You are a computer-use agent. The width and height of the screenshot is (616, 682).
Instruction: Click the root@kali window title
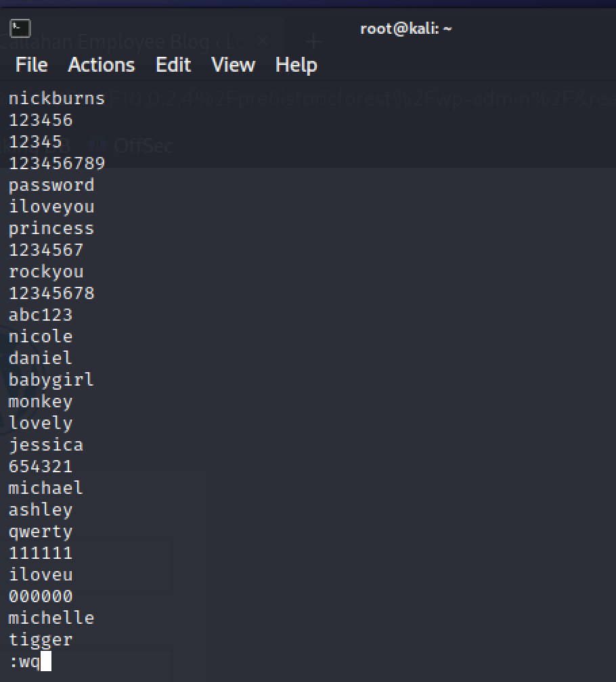coord(405,28)
